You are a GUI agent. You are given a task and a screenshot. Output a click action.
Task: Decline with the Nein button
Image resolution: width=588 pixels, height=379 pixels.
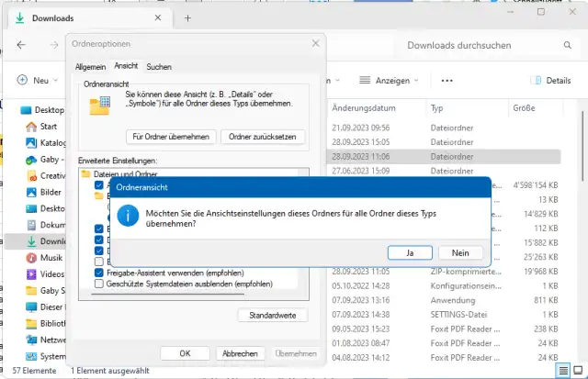click(x=460, y=252)
